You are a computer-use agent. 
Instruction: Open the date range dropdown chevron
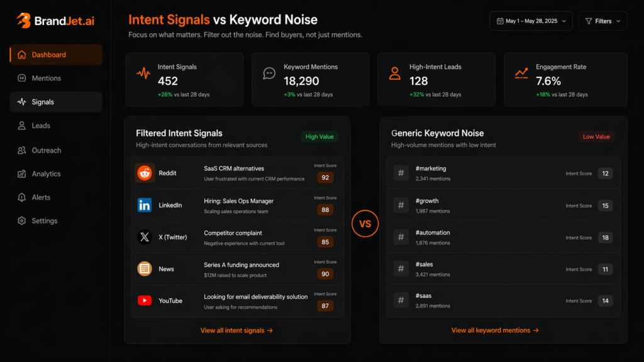(x=564, y=21)
